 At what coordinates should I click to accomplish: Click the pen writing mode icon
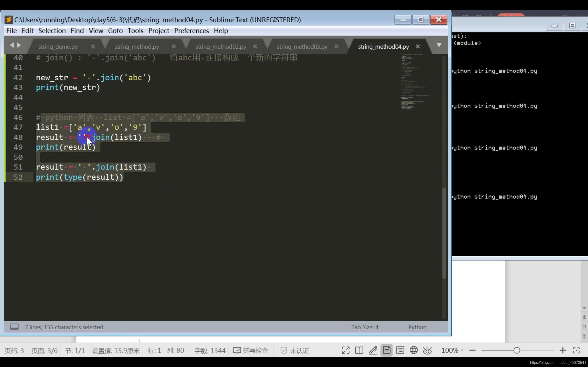click(373, 350)
